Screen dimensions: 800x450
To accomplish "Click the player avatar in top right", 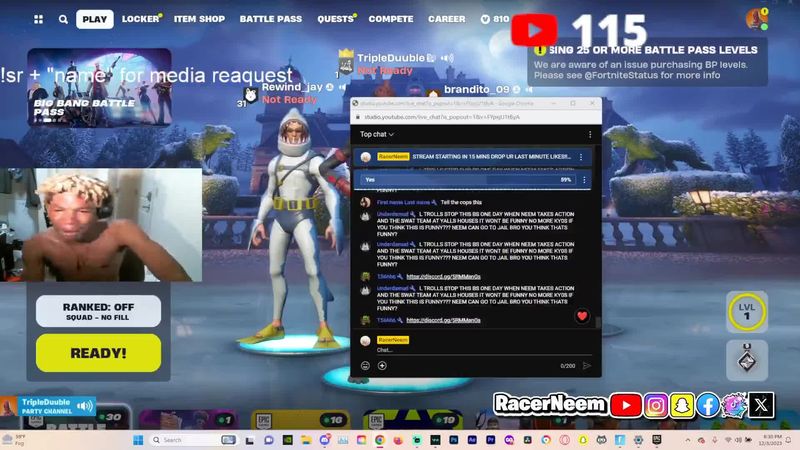I will (x=756, y=19).
